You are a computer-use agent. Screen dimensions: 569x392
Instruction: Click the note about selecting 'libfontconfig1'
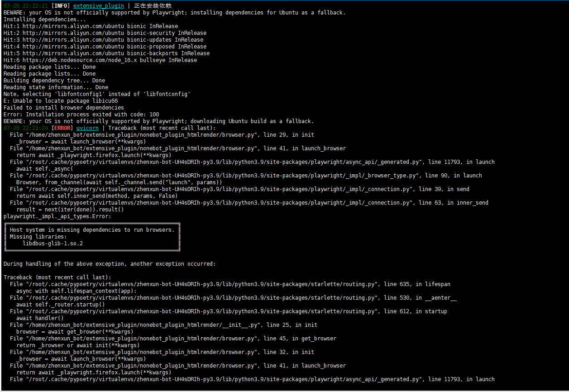[97, 94]
